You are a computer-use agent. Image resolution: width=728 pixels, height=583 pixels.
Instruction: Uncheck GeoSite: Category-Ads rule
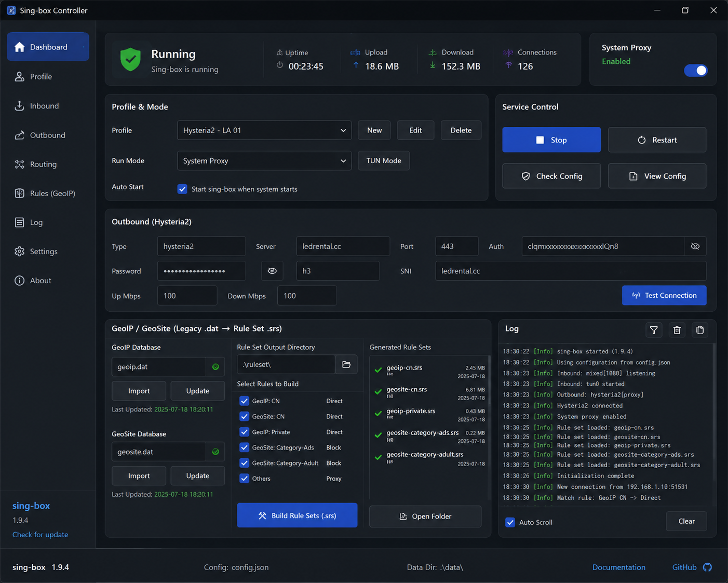[x=244, y=448]
